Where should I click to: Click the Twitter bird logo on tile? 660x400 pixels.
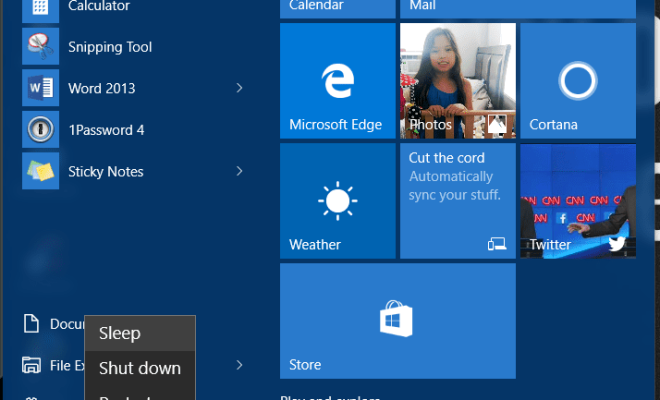[x=617, y=244]
